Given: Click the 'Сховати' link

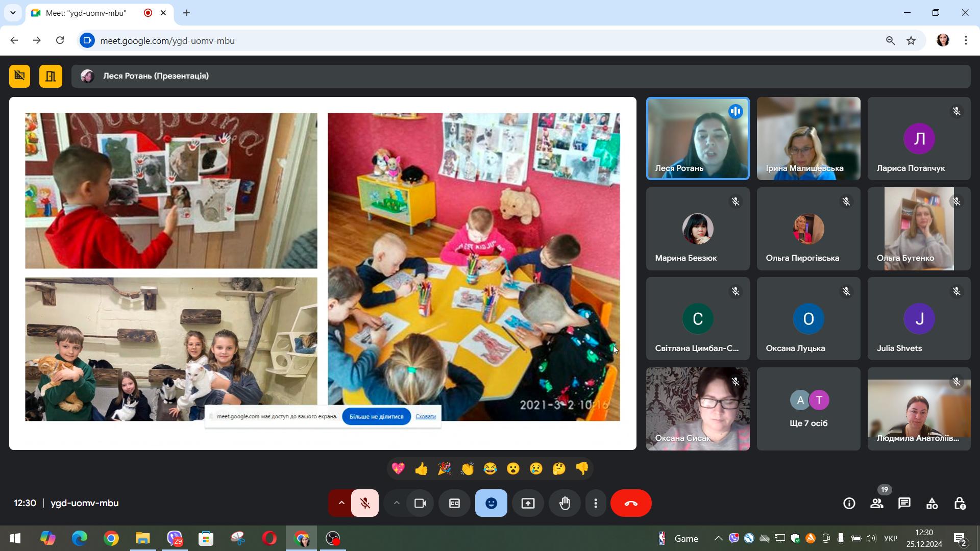Looking at the screenshot, I should [x=426, y=417].
